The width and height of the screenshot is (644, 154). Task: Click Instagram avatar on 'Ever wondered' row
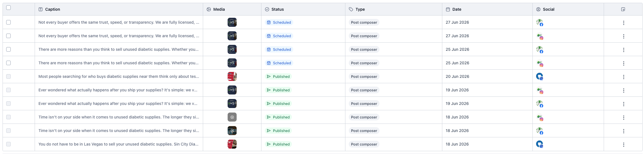539,90
